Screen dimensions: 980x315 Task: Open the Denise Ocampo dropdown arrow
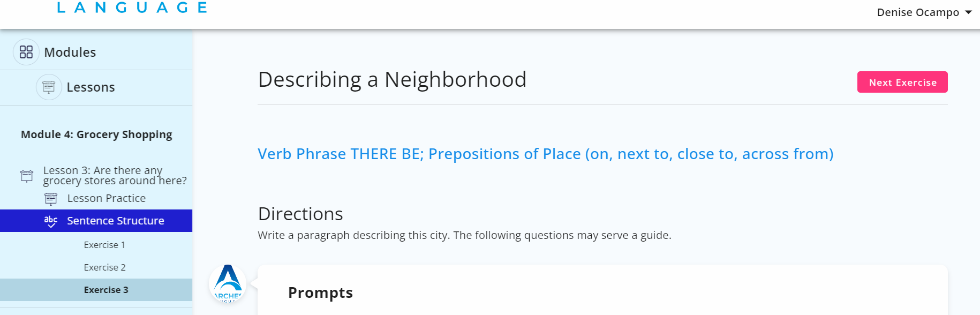coord(968,12)
